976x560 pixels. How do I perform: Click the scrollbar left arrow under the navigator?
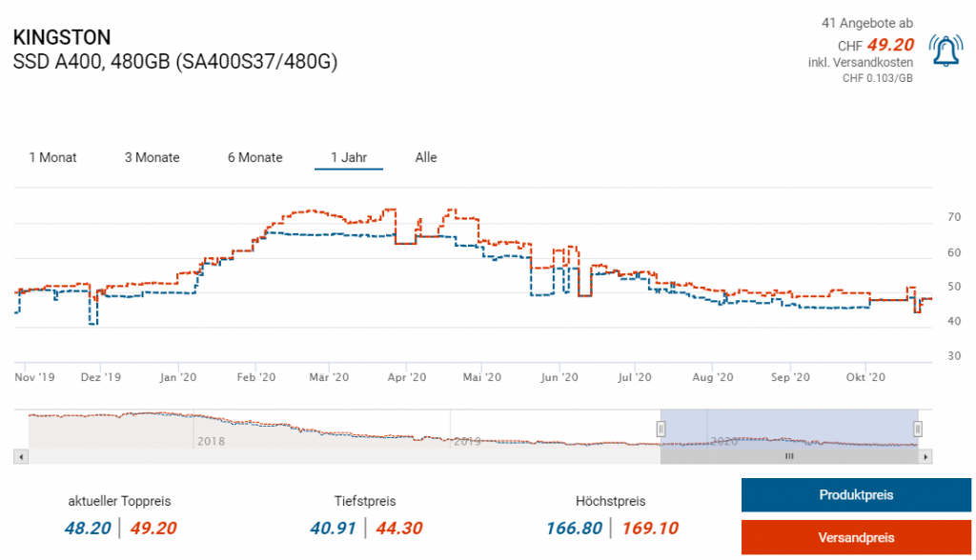tap(20, 457)
